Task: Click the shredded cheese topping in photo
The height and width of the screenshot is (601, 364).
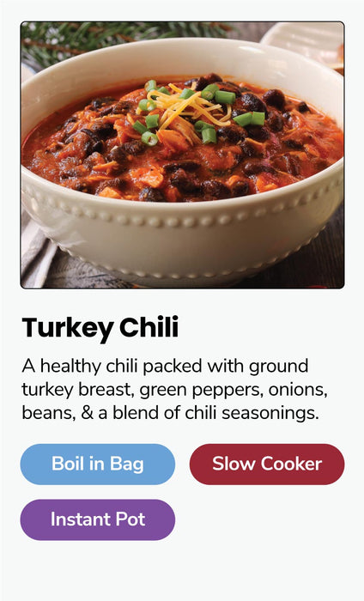Action: tap(184, 107)
